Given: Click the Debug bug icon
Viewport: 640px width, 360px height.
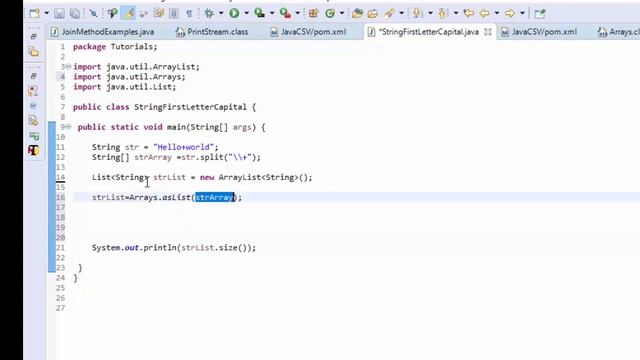Looking at the screenshot, I should coord(209,13).
